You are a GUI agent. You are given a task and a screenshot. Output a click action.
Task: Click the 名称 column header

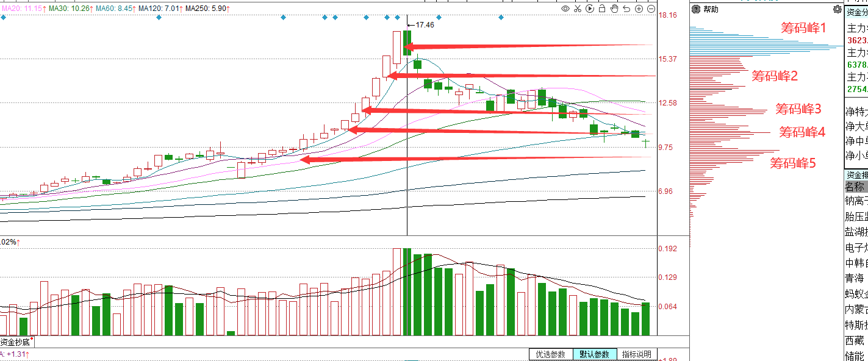pyautogui.click(x=855, y=186)
